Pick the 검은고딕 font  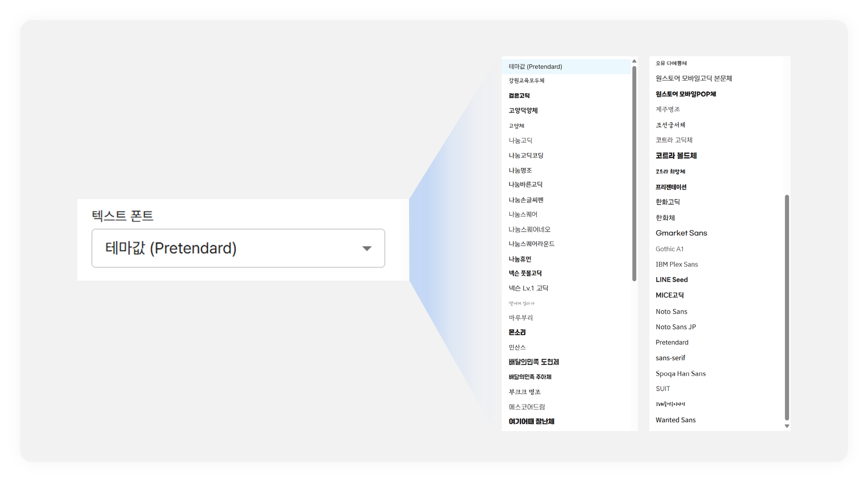tap(519, 96)
